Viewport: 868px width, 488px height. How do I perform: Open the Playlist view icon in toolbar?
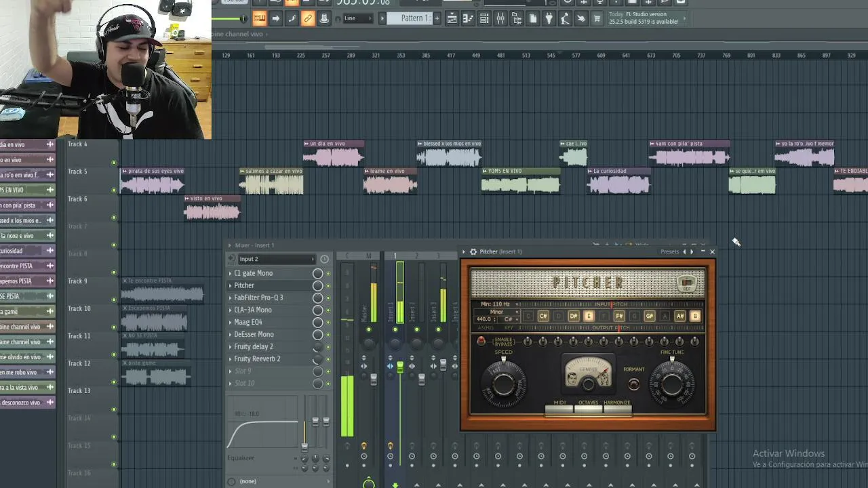[452, 19]
